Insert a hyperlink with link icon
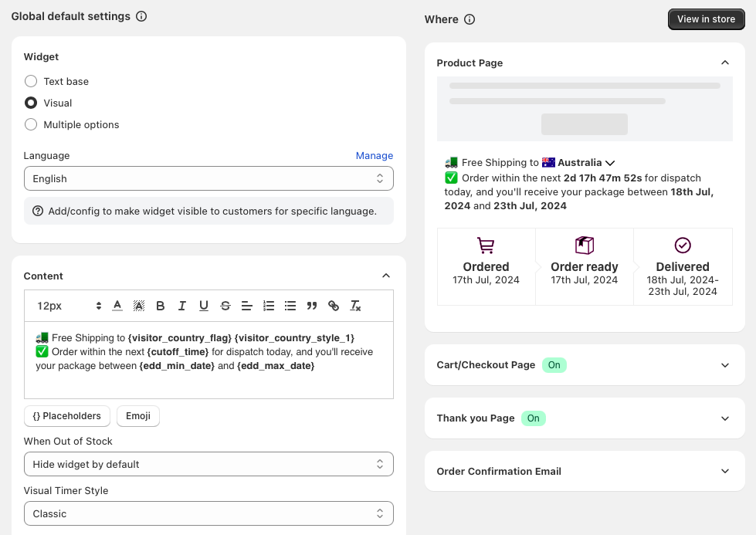The height and width of the screenshot is (535, 756). (x=334, y=306)
